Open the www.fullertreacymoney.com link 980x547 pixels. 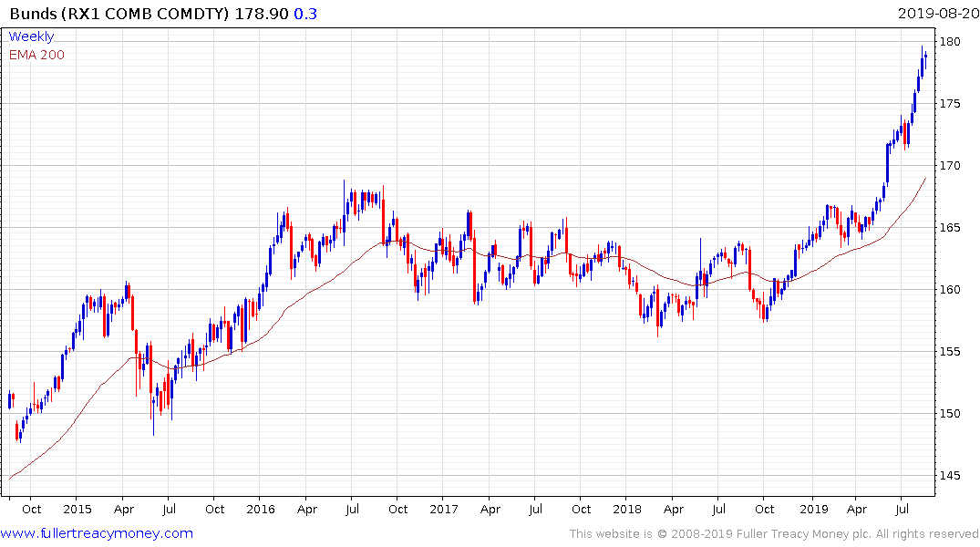pyautogui.click(x=97, y=533)
